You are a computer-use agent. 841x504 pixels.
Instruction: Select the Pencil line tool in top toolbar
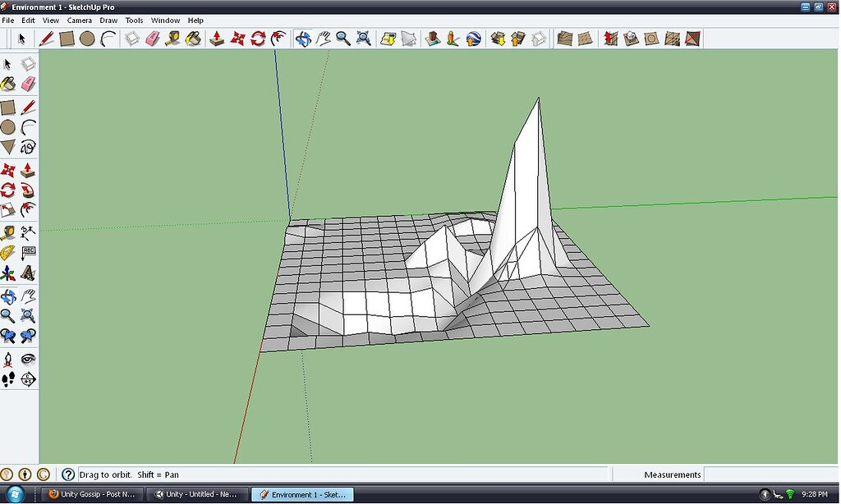pos(47,39)
